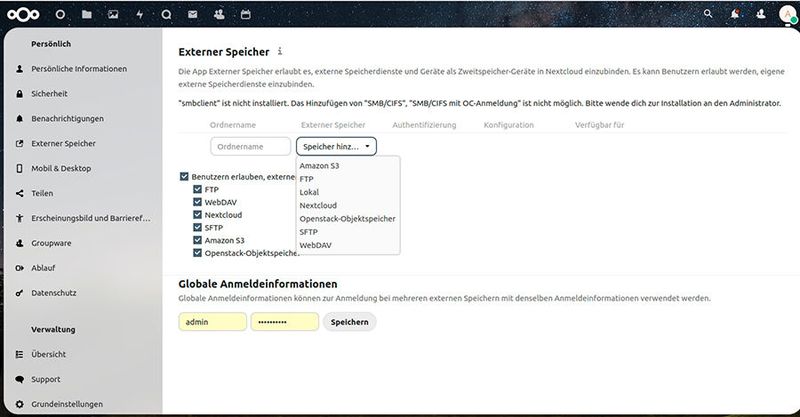
Task: Open Benachrichtigungen settings section
Action: pyautogui.click(x=67, y=118)
